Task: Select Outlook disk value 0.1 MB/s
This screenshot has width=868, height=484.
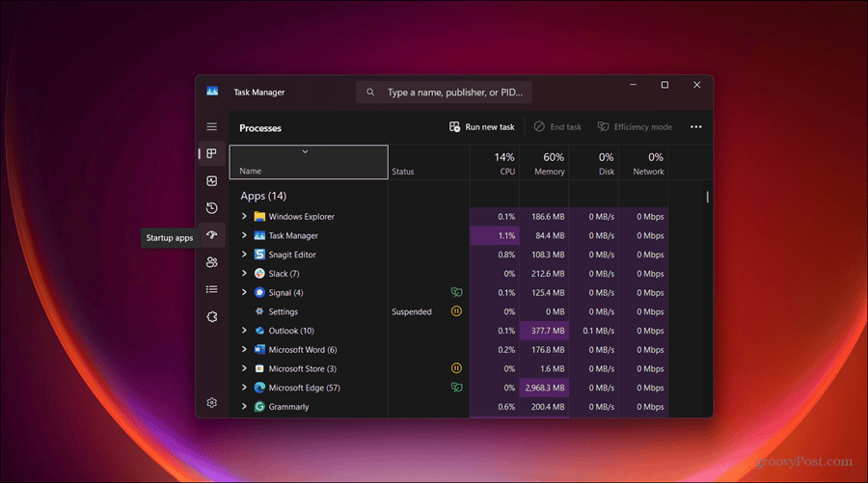Action: tap(598, 331)
